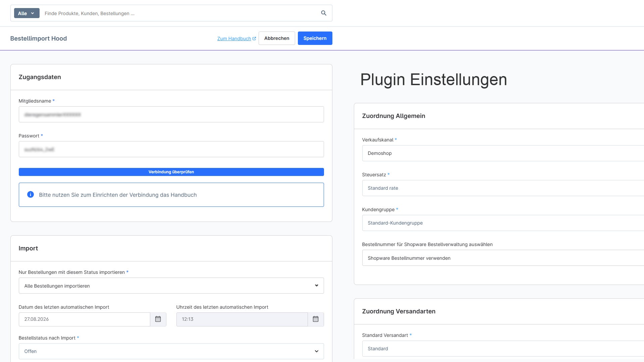Open the Kundengruppe select field

point(503,223)
